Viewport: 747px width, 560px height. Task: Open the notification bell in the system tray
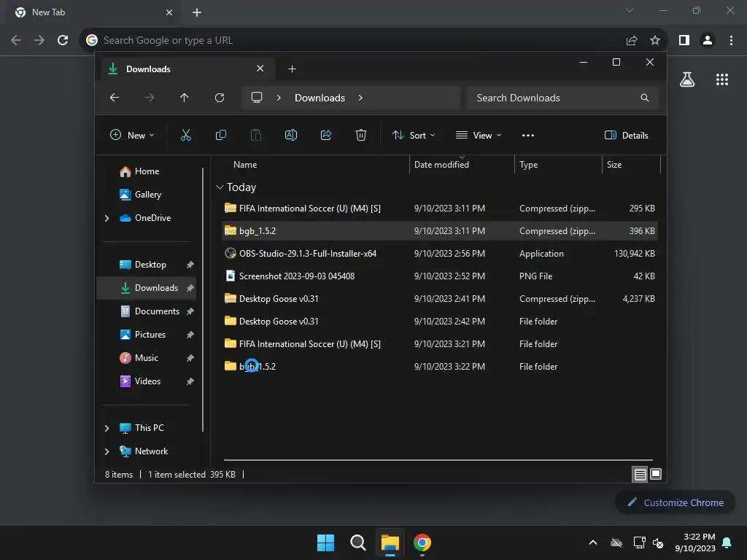pos(727,542)
